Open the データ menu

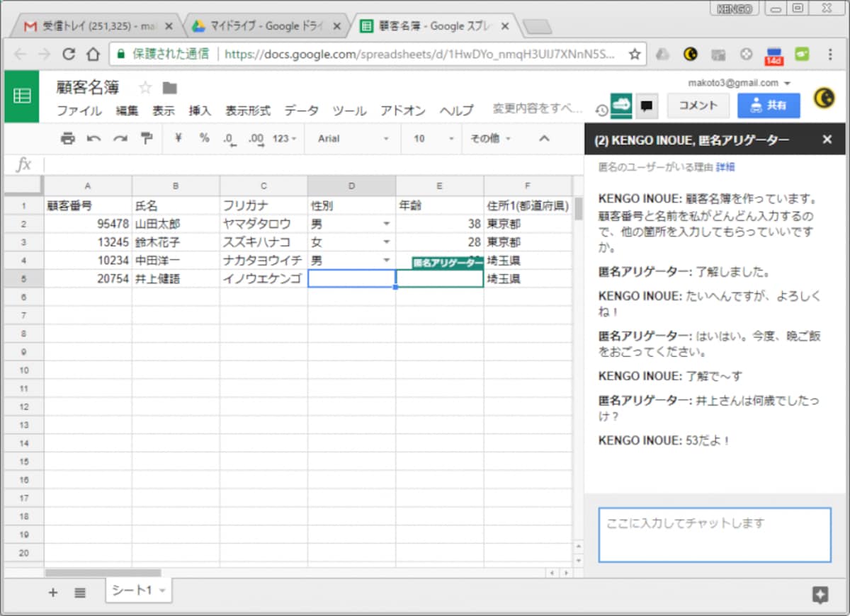pos(302,110)
